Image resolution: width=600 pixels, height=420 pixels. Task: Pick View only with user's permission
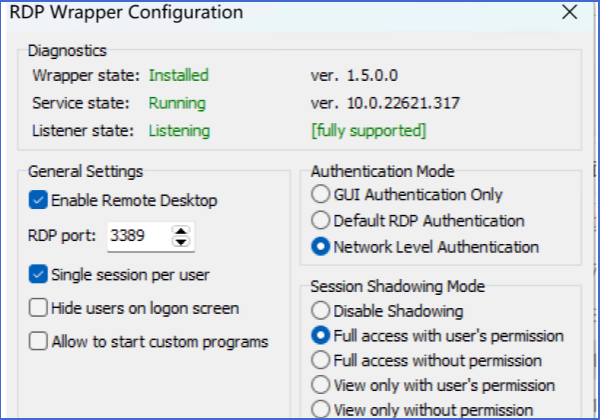pyautogui.click(x=321, y=384)
